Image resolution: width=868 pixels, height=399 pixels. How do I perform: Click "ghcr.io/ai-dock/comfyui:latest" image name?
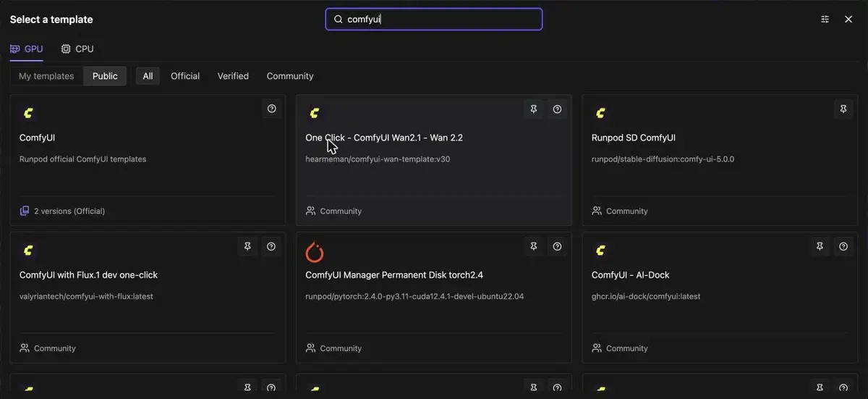coord(646,297)
